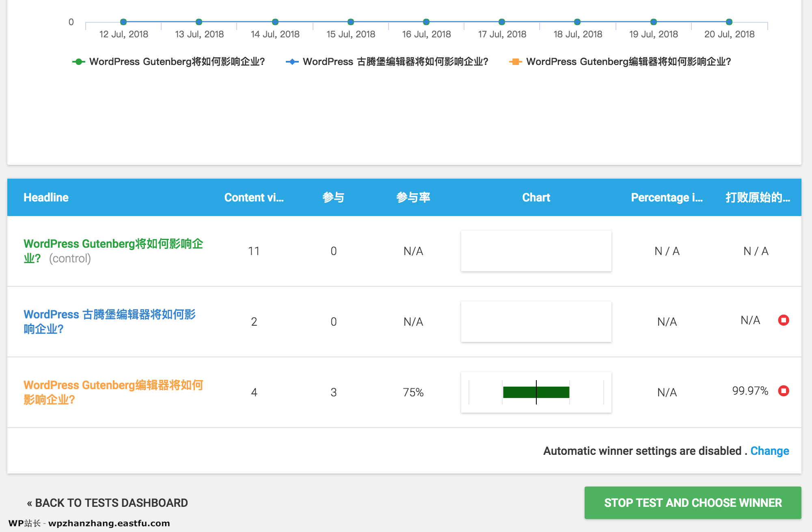Toggle visibility of orange Gutenberg编辑器 series

tap(628, 62)
